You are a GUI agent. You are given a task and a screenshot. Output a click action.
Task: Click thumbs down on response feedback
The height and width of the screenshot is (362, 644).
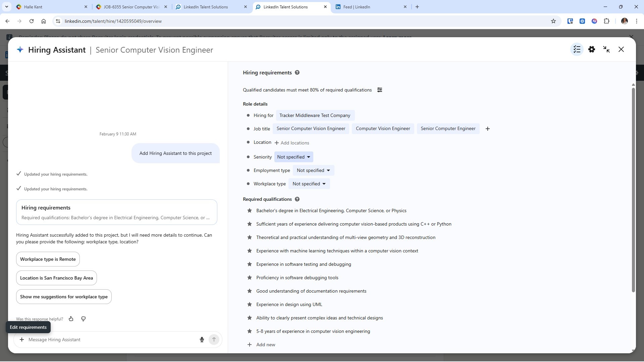(84, 319)
